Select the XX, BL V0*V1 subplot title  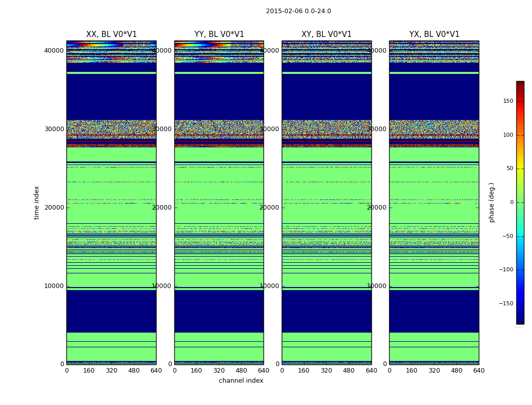point(111,34)
